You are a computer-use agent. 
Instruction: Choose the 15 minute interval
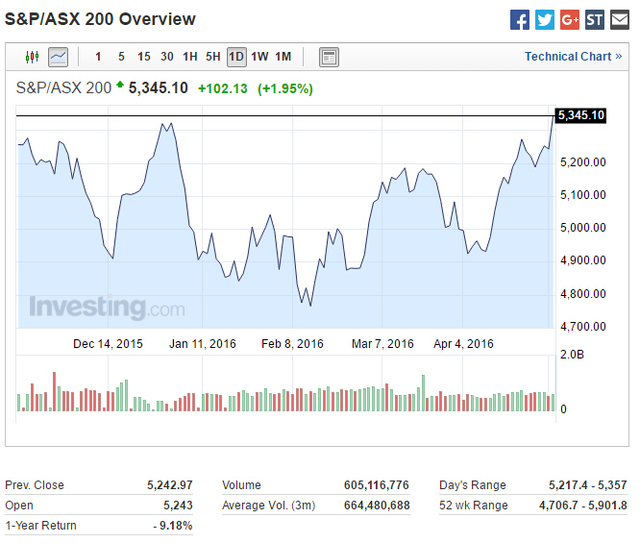coord(144,56)
